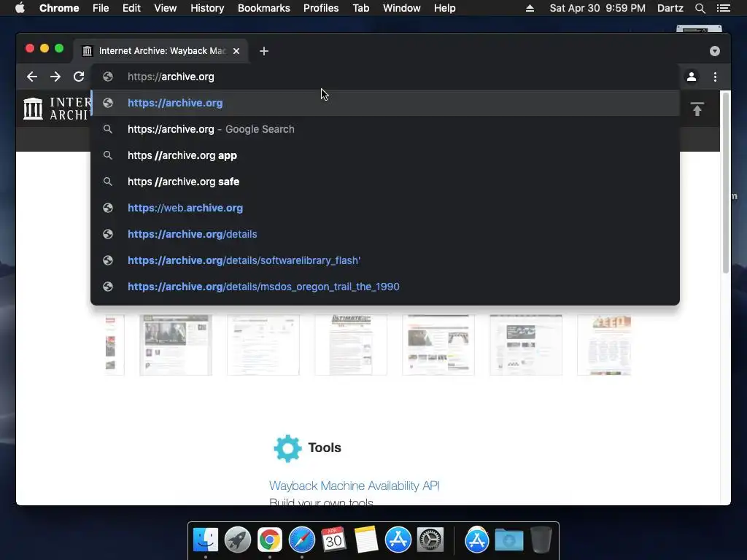747x560 pixels.
Task: Open the Wayback Machine Availability API link
Action: (354, 486)
